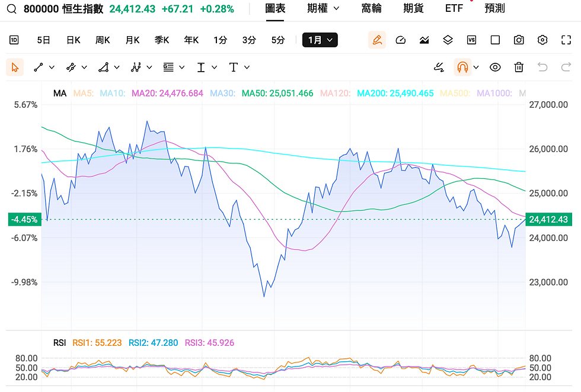Expand the channel tool dropdown arrow
Screen dimensions: 581x392
[x=84, y=68]
